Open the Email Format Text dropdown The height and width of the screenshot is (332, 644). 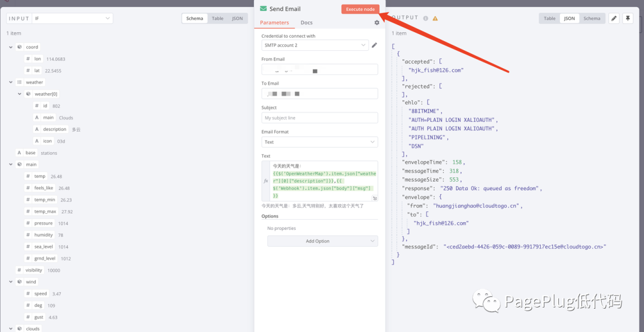point(320,142)
